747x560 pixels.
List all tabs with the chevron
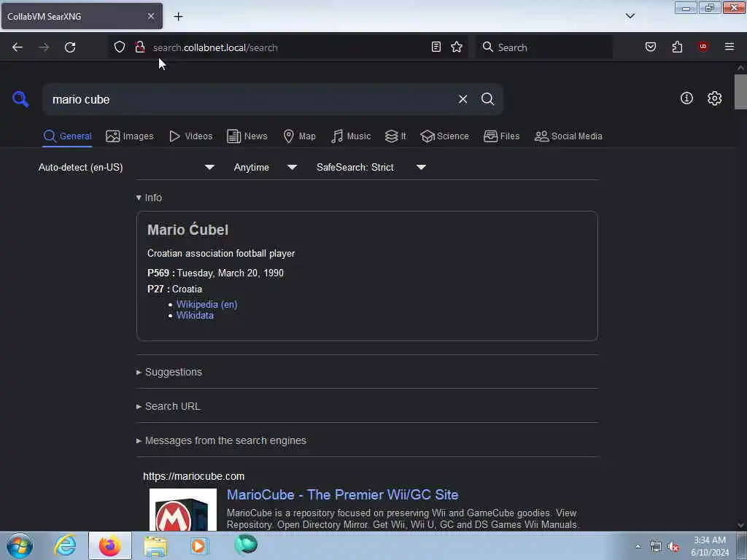[x=630, y=16]
